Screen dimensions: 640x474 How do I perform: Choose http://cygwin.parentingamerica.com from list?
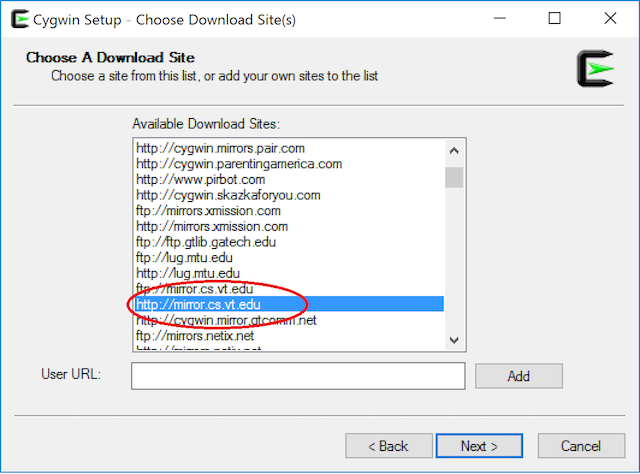(239, 164)
